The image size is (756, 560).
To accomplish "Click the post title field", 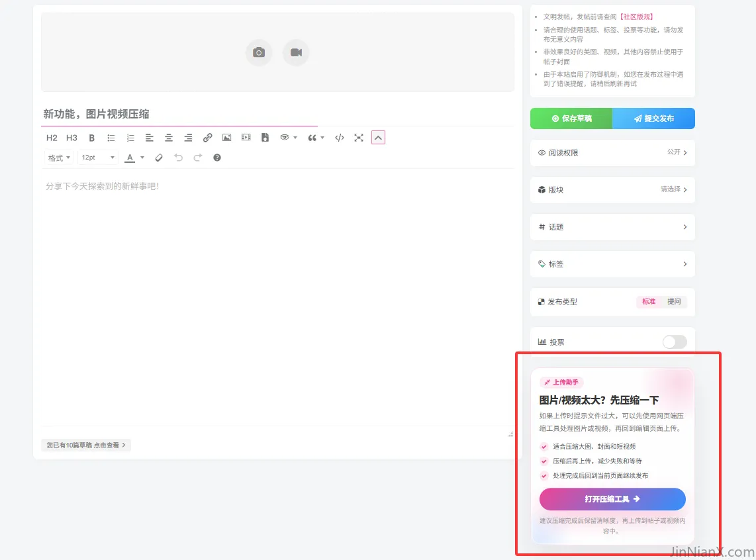I will (x=277, y=115).
